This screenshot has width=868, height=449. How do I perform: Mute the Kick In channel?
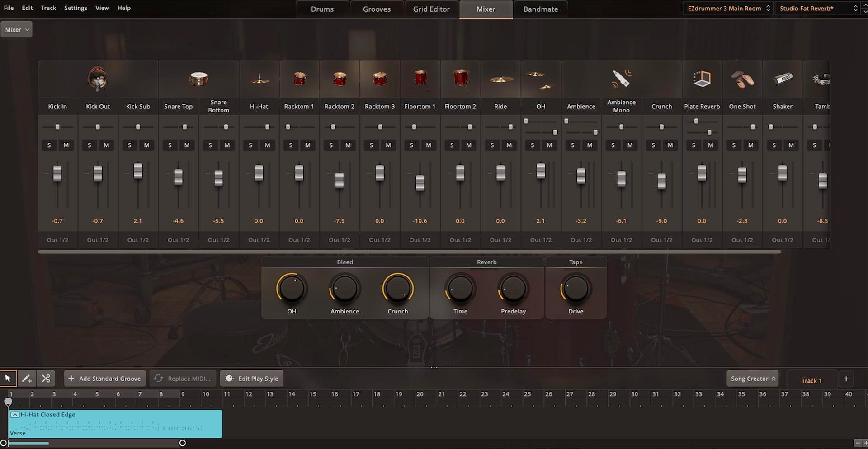tap(66, 145)
